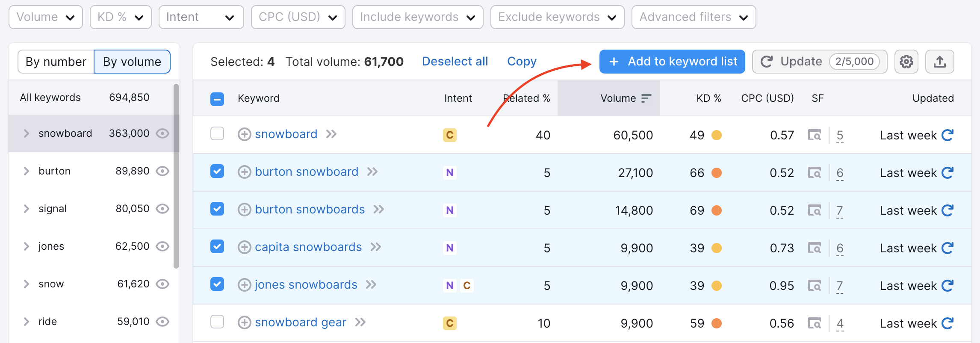Click plus icon beside burton snowboard
This screenshot has width=980, height=343.
coord(244,172)
